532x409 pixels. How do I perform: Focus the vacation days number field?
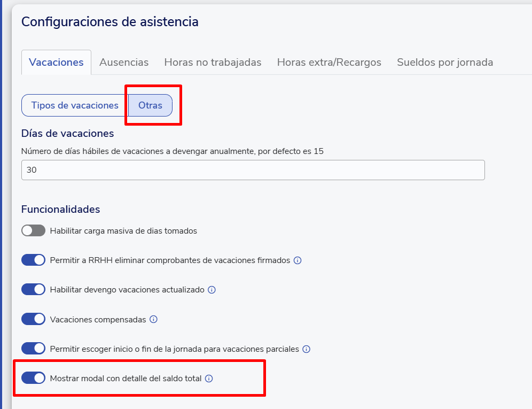click(253, 170)
